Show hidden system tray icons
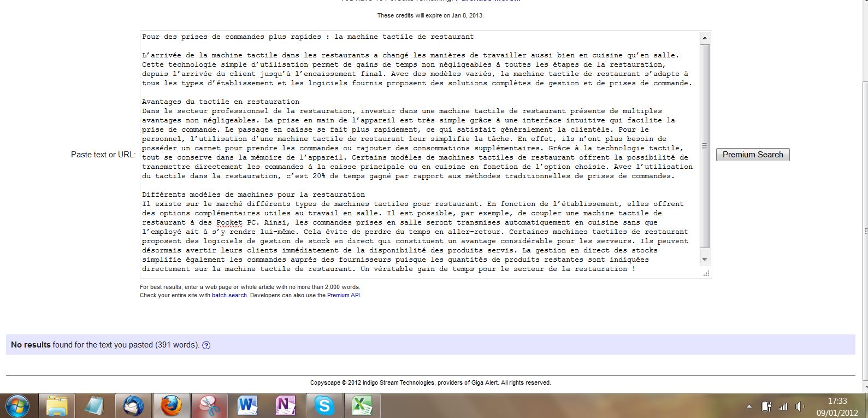This screenshot has width=868, height=418. (750, 407)
